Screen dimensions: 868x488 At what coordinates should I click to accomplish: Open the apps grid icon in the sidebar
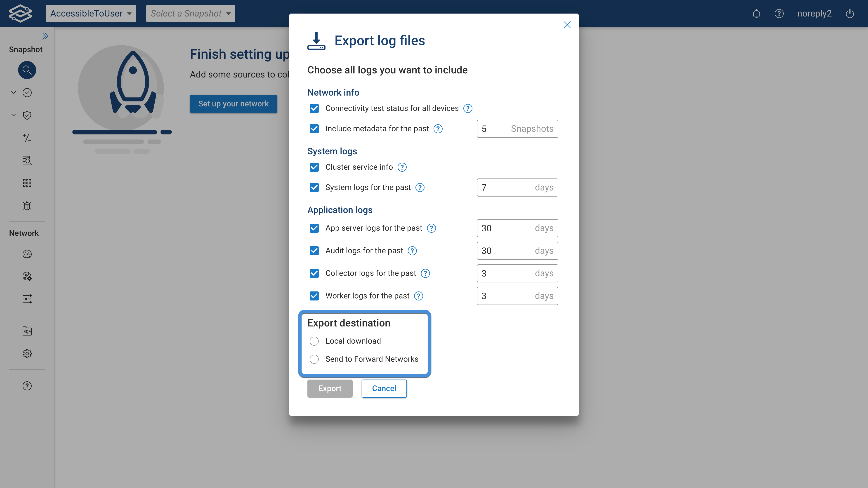(27, 183)
